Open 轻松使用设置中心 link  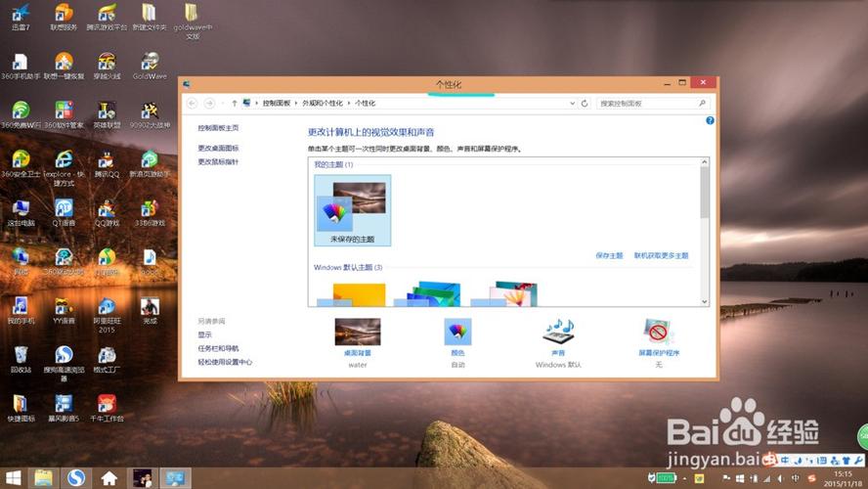click(x=225, y=362)
